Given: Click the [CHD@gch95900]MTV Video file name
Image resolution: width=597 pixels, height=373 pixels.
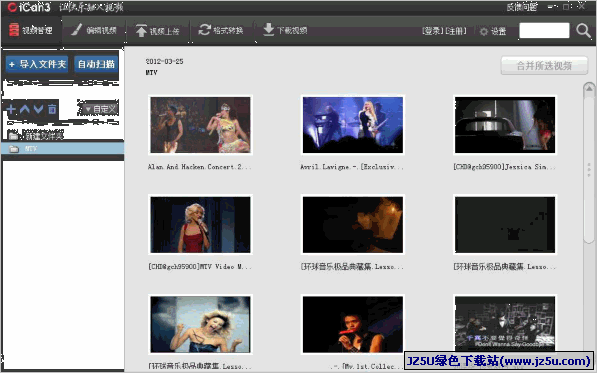Looking at the screenshot, I should pyautogui.click(x=200, y=266).
